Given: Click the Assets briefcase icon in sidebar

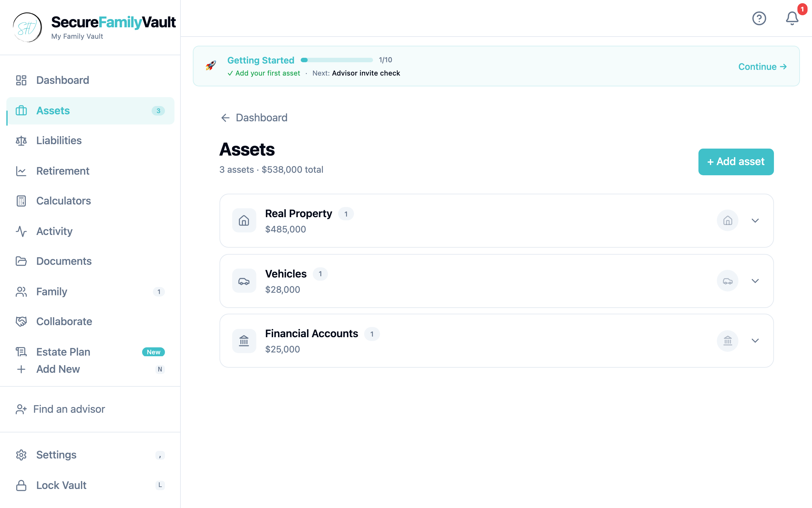Looking at the screenshot, I should pyautogui.click(x=21, y=110).
